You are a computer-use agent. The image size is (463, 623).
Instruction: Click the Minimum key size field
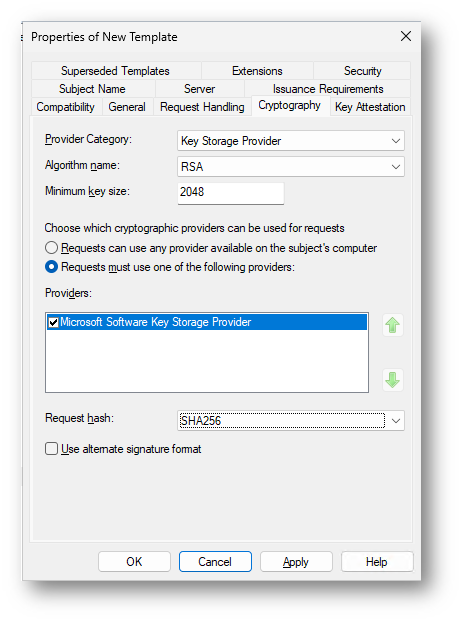(x=231, y=193)
